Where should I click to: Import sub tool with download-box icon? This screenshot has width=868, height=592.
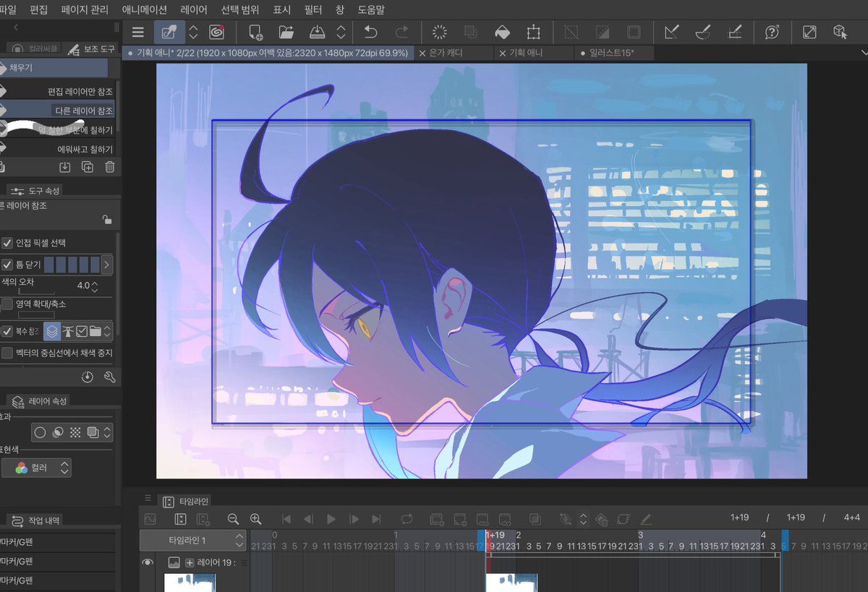point(64,167)
